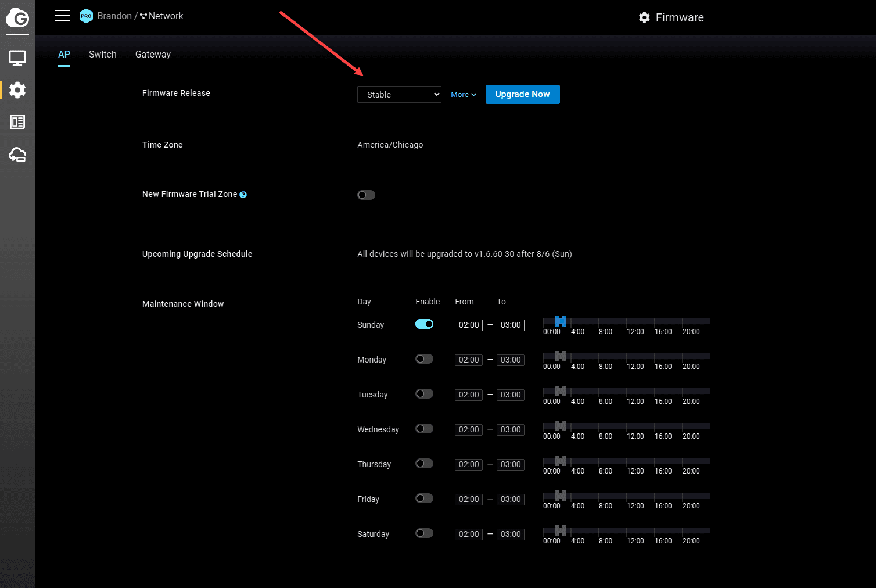Click the GWN logo icon
Screen dimensions: 876x588
(x=17, y=17)
